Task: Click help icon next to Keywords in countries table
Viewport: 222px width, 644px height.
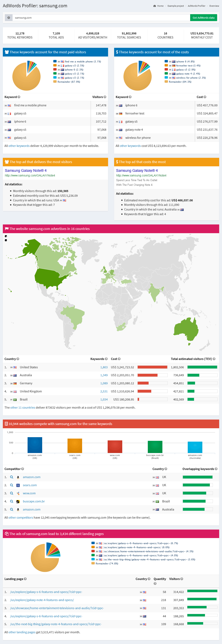Action: (106, 359)
